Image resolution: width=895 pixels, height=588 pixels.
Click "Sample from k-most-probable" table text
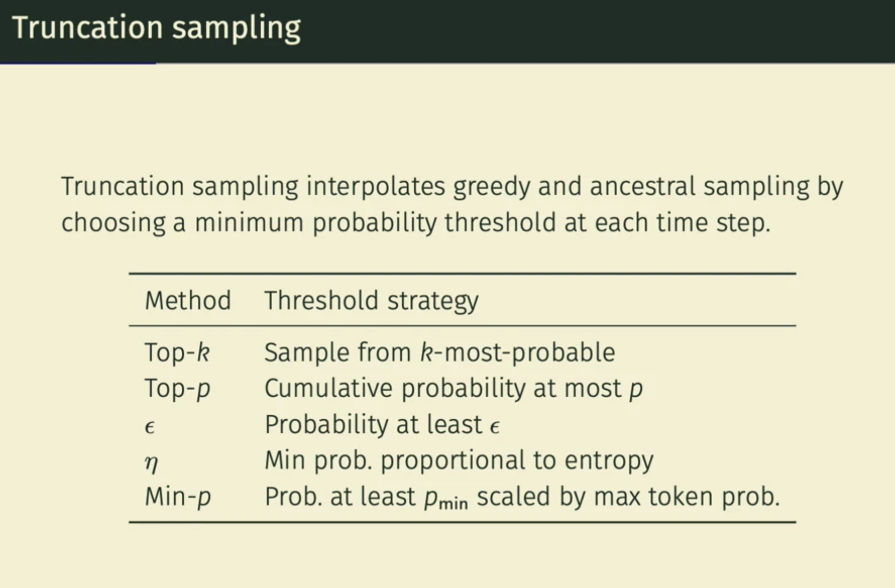click(x=439, y=352)
